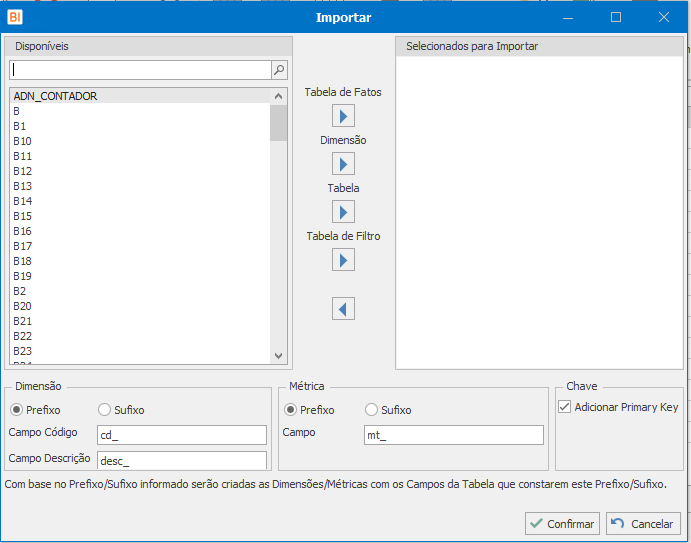The height and width of the screenshot is (543, 691).
Task: Toggle Adicionar Primary Key checkbox
Action: (x=565, y=406)
